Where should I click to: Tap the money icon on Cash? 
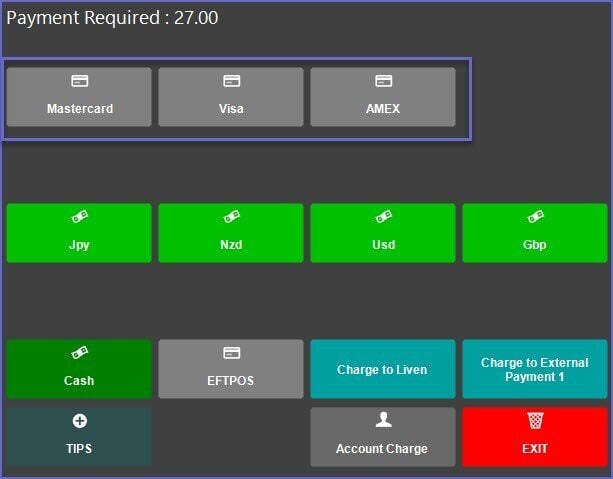tap(79, 353)
